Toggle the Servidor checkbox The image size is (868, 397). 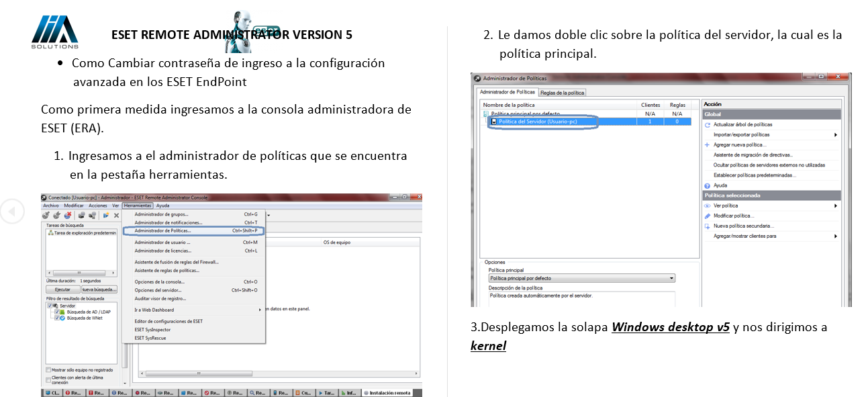[x=50, y=306]
